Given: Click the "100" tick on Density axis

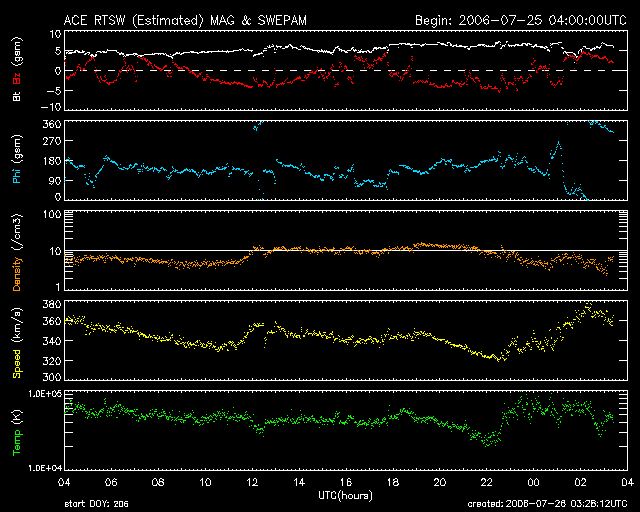Looking at the screenshot, I should (52, 214).
